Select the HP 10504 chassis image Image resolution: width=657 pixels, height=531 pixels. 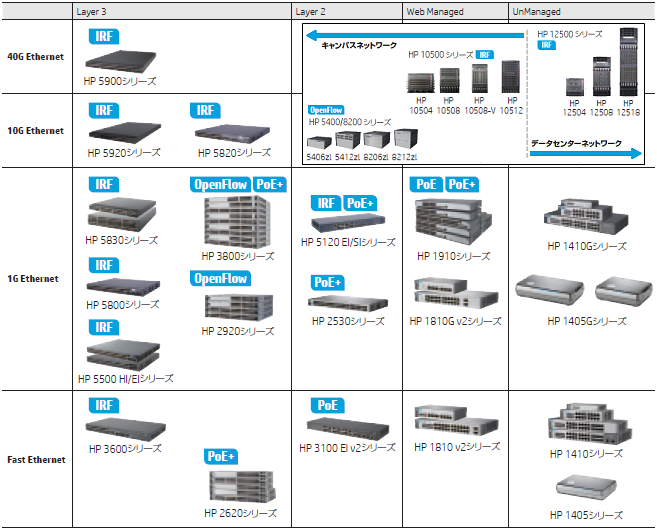click(421, 83)
